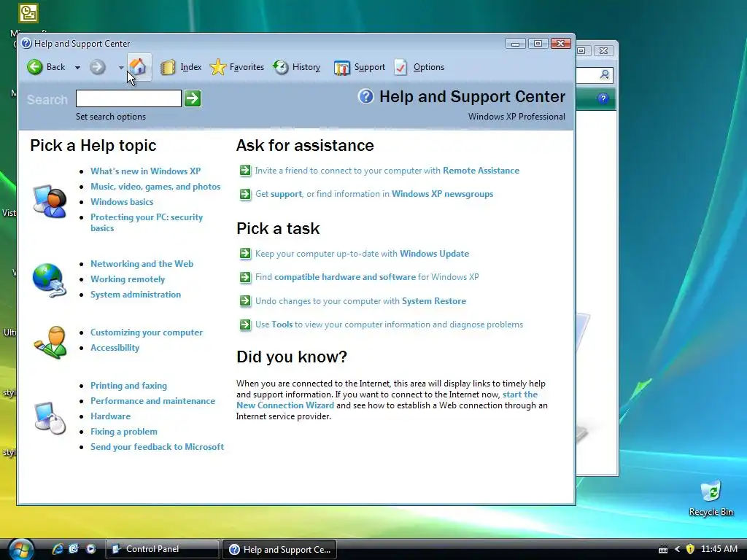Open Music, video, games, and photos topic
The width and height of the screenshot is (747, 560).
155,187
